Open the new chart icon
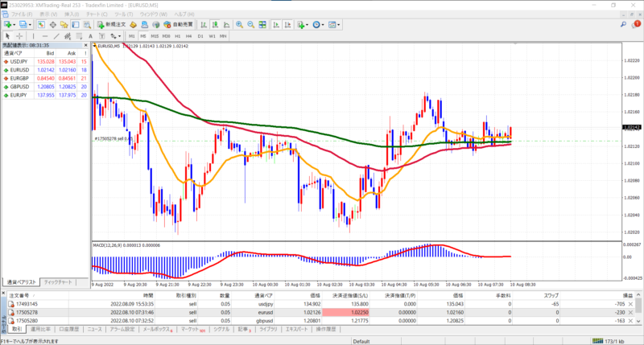This screenshot has height=345, width=644. [x=7, y=25]
